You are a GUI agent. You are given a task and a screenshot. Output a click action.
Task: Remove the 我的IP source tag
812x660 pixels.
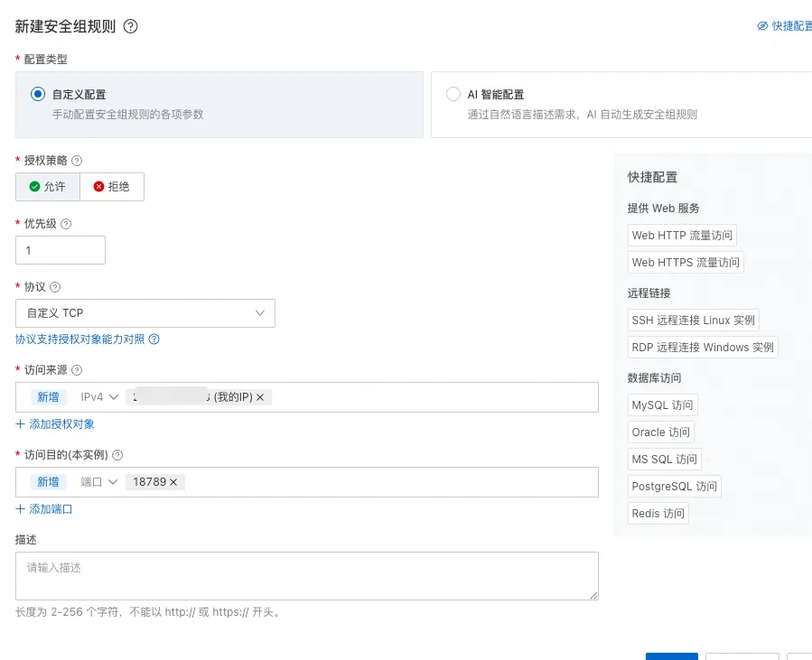pos(260,397)
